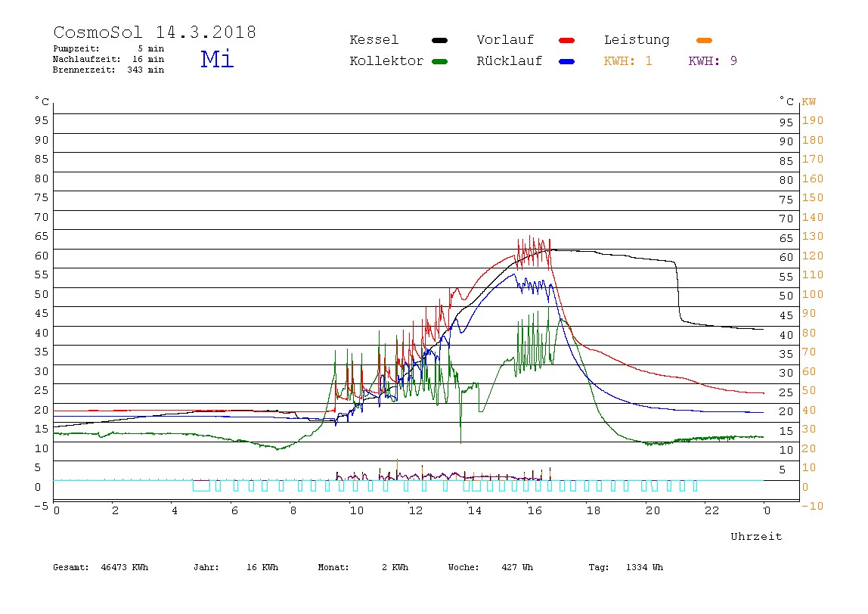The width and height of the screenshot is (868, 614).
Task: Select the total value '46473 KWh'
Action: pyautogui.click(x=125, y=567)
